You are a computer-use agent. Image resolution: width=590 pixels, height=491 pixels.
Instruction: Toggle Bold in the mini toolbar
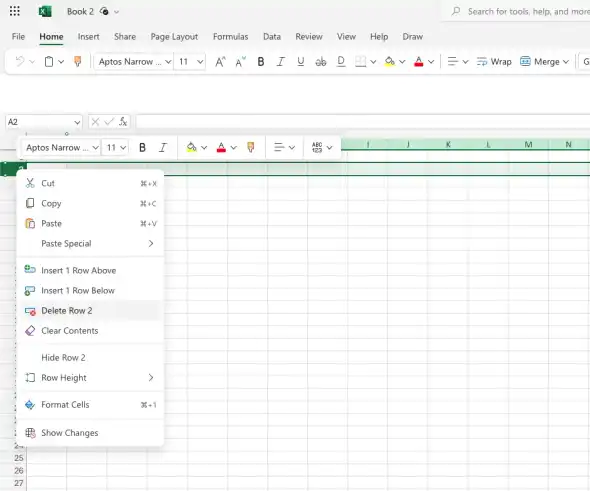(142, 147)
